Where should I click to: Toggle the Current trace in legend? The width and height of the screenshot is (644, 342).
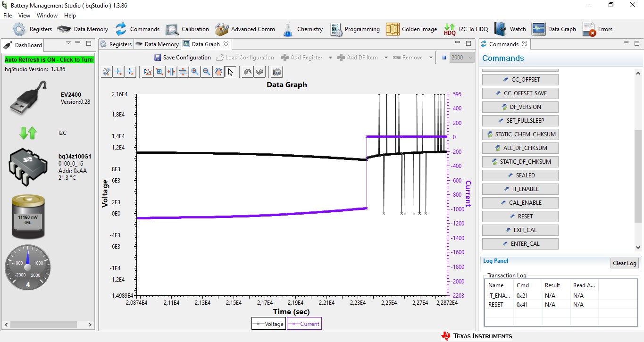coord(304,324)
